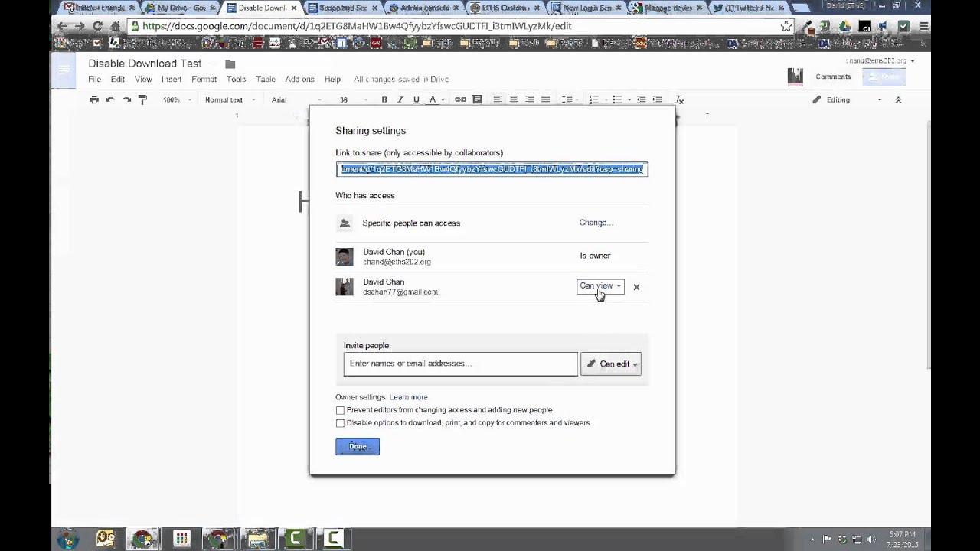Screen dimensions: 980x551
Task: Align text left
Action: pyautogui.click(x=498, y=99)
